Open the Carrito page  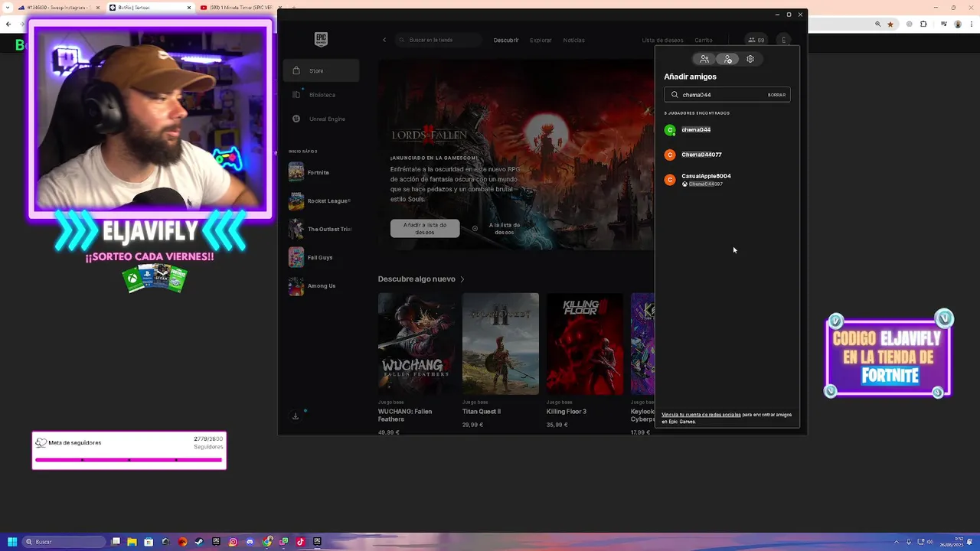(704, 40)
